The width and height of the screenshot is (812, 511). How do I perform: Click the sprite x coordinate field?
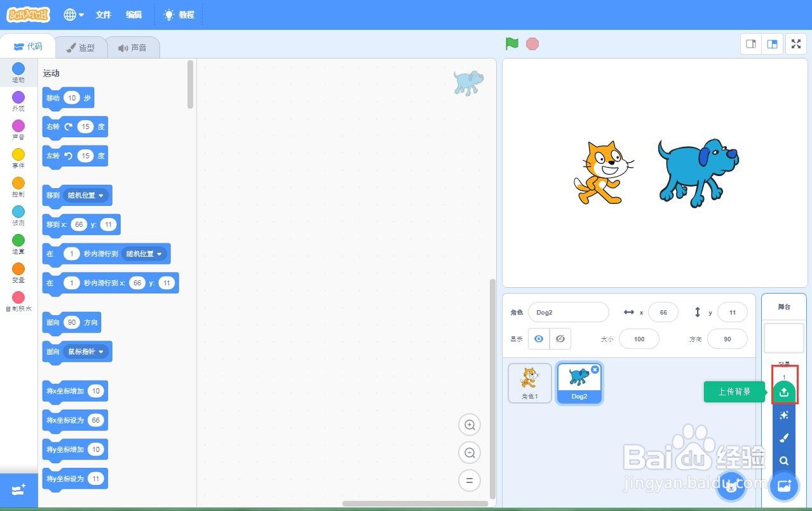(x=663, y=312)
